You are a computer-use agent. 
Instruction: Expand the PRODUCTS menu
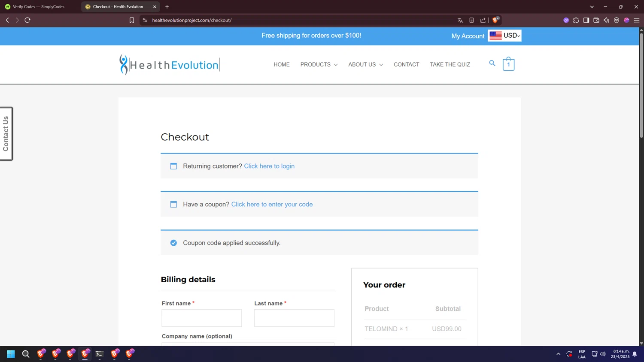coord(319,64)
